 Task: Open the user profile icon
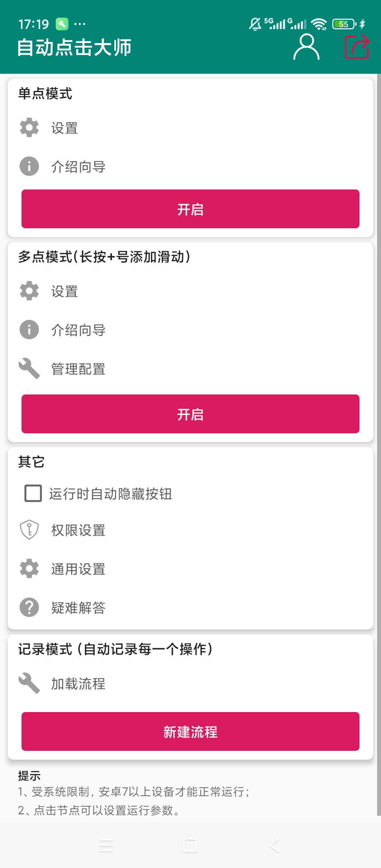pos(306,47)
